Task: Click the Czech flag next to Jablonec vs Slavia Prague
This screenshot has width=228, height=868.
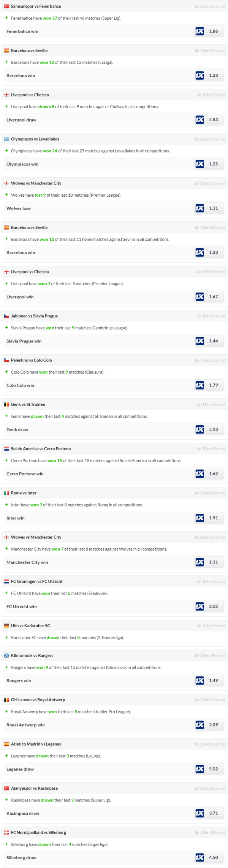Action: pyautogui.click(x=6, y=316)
